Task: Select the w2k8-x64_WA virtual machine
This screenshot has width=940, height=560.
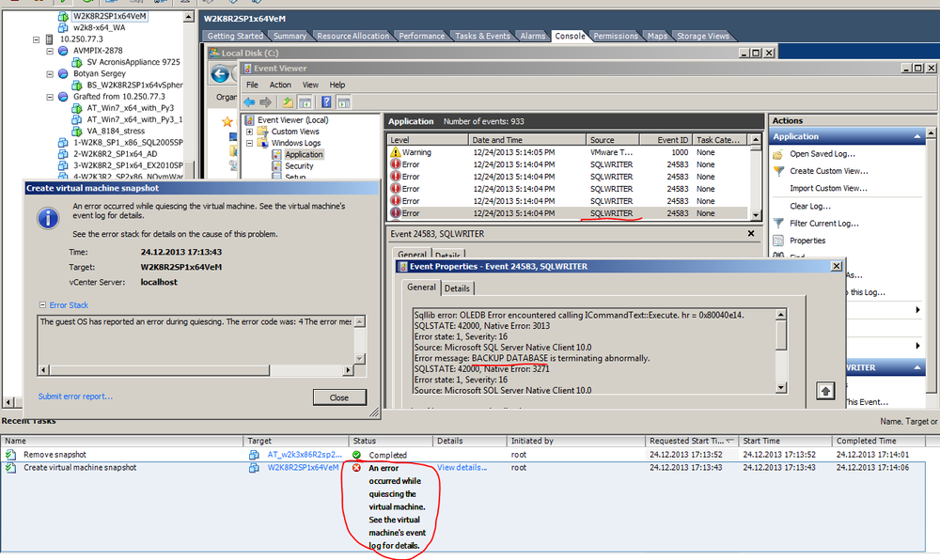Action: (x=99, y=27)
